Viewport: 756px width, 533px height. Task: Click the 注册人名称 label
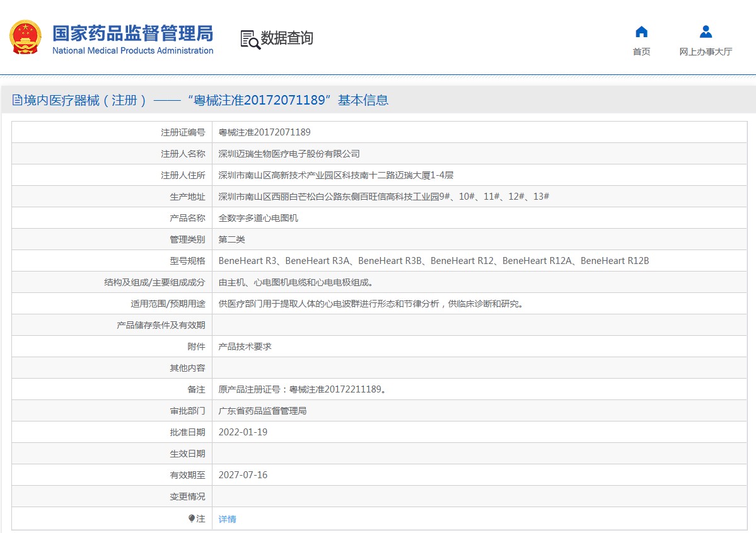coord(183,154)
